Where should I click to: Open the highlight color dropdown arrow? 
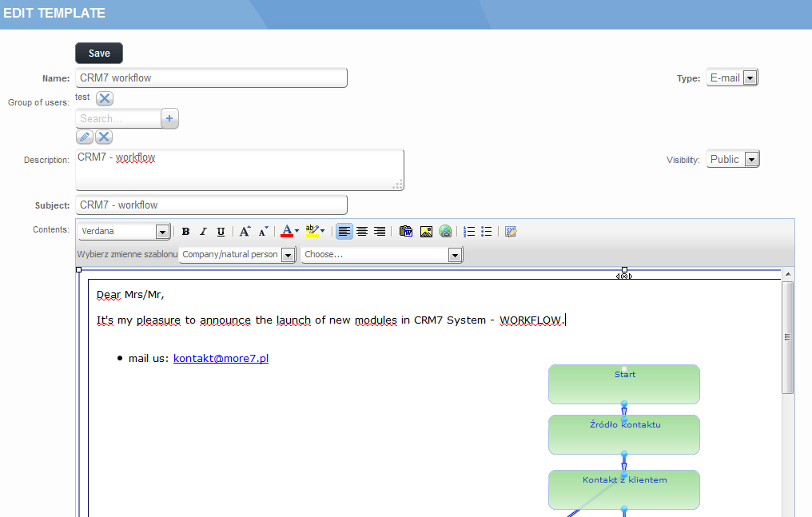tap(322, 231)
